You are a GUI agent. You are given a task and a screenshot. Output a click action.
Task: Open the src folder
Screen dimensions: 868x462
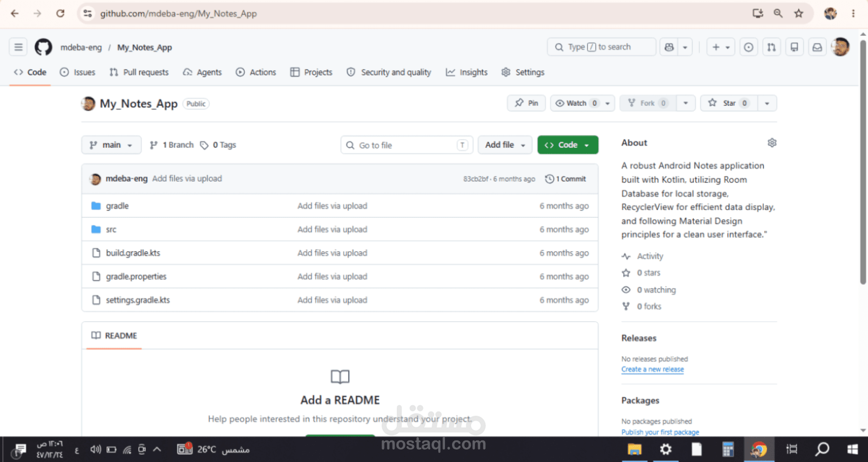point(111,230)
